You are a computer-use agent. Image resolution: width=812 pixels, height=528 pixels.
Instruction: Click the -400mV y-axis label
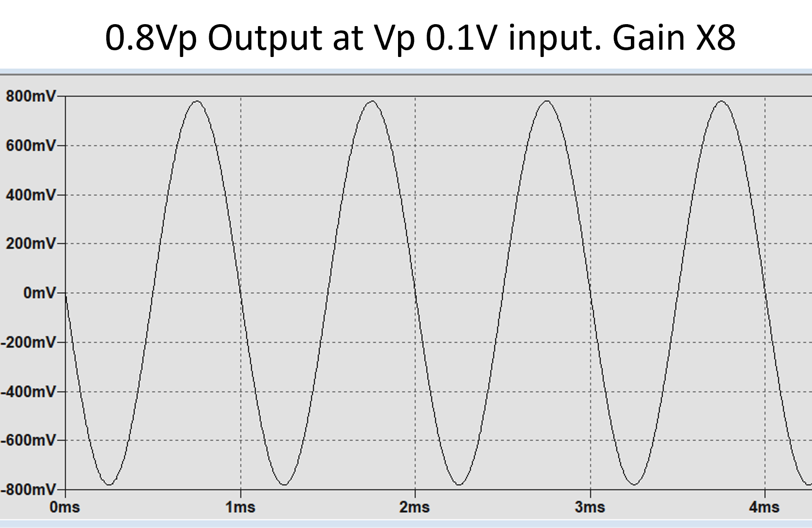coord(29,391)
